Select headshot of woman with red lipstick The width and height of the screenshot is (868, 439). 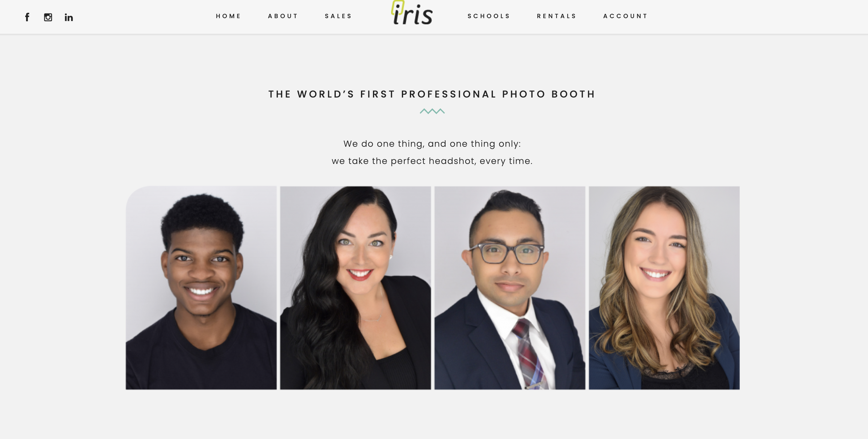click(x=355, y=288)
